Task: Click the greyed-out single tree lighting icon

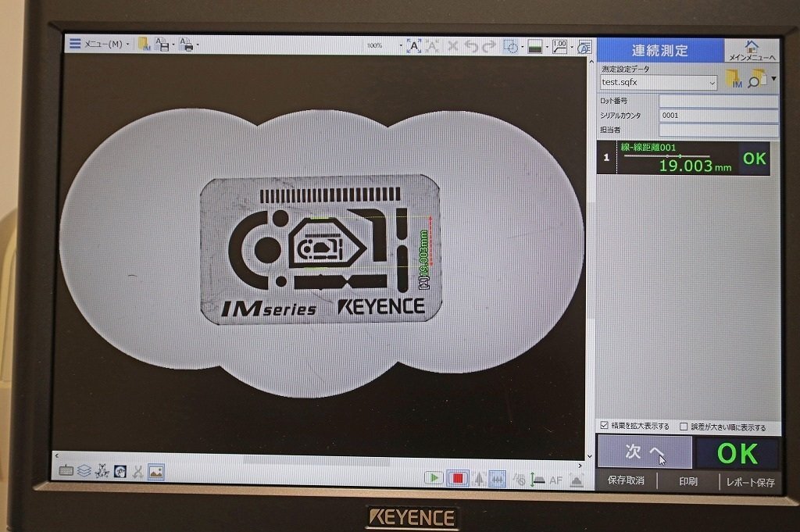Action: [x=479, y=479]
